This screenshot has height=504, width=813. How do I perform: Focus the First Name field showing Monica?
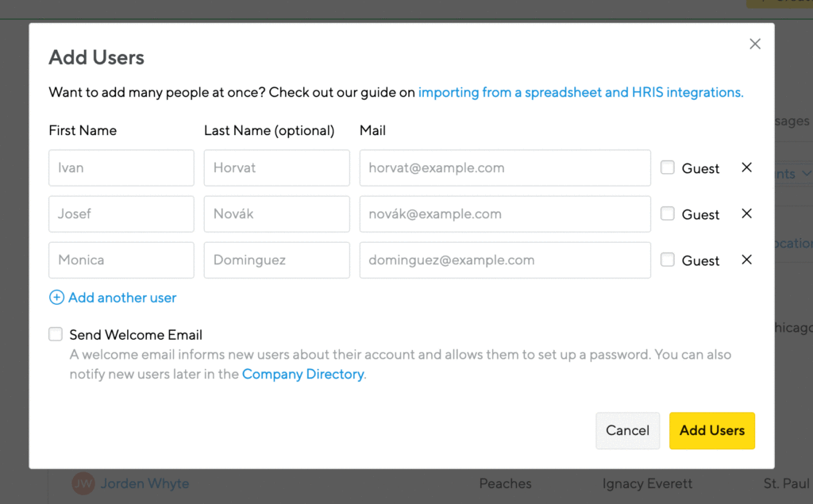tap(121, 260)
